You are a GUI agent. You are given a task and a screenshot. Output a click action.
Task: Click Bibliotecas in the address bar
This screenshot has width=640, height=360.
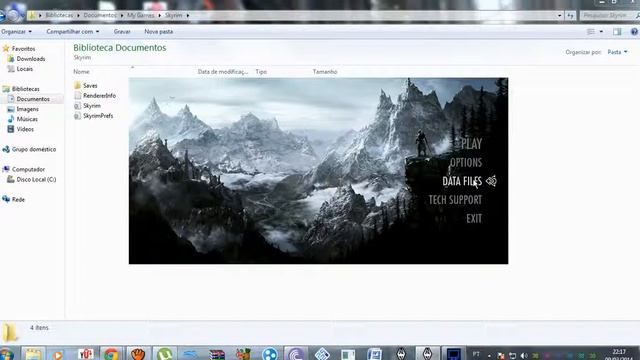point(59,15)
